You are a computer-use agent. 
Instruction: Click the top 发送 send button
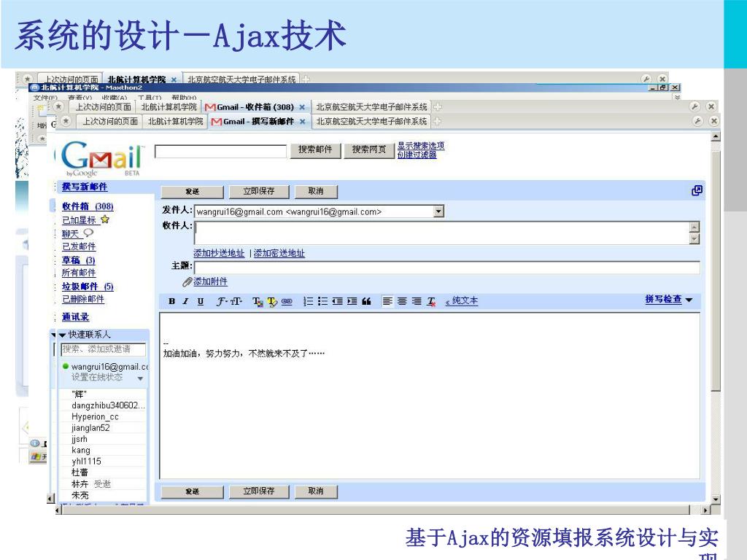[x=193, y=192]
